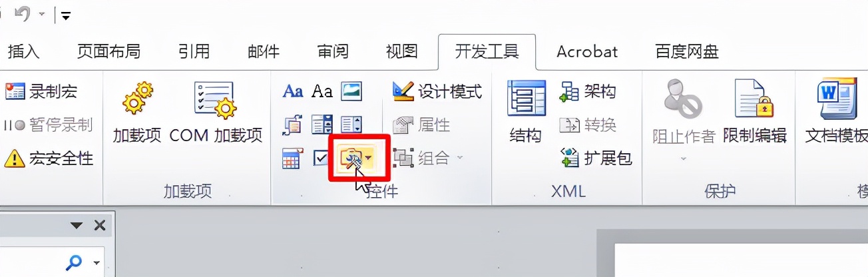
Task: Open the Quick Access Toolbar customize arrow
Action: point(66,15)
